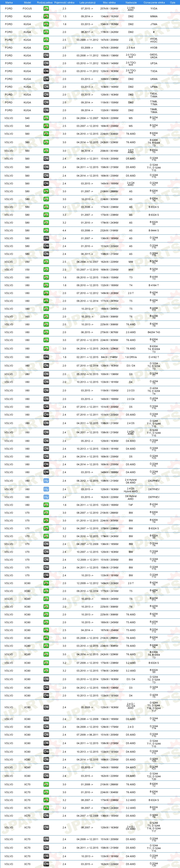Click the FOCUS model cell
The height and width of the screenshot is (868, 180).
point(27,9)
